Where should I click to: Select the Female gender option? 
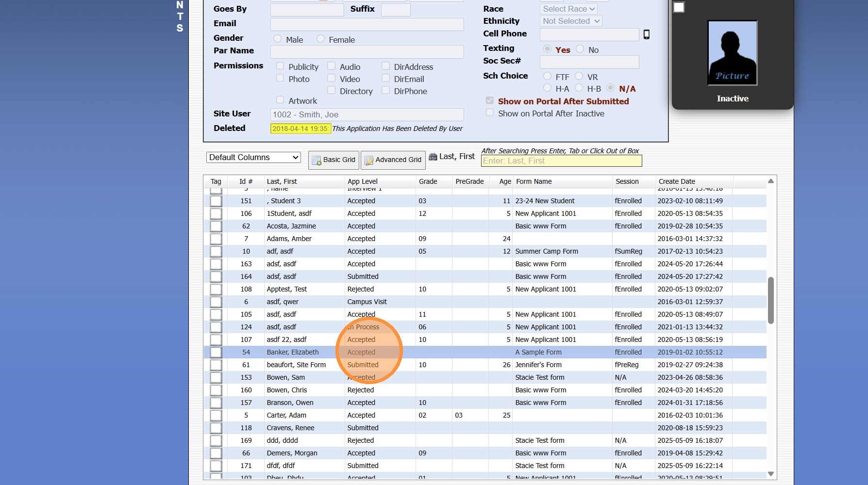(320, 39)
